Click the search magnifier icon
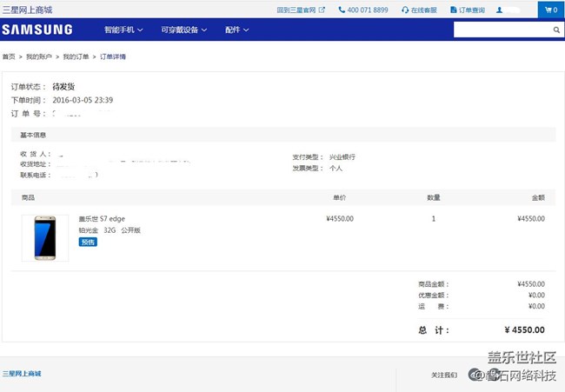Screen dimensions: 565x392 coord(556,30)
